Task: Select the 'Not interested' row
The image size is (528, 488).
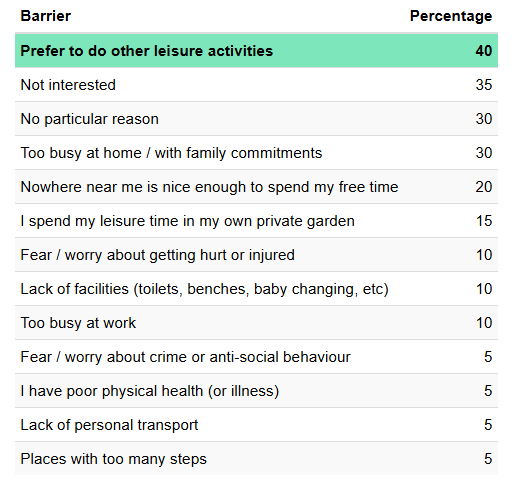Action: [256, 85]
